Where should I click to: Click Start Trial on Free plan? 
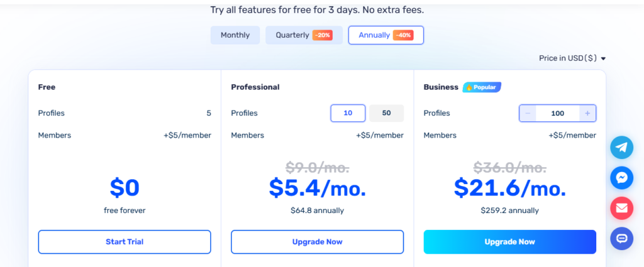(125, 242)
